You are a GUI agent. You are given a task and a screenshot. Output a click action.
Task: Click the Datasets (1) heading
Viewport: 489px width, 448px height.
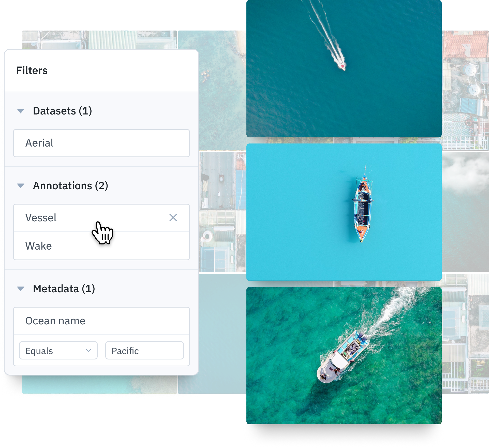point(63,111)
